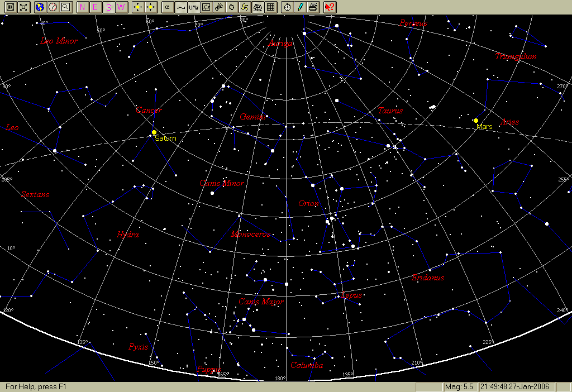Click the magnifier find object icon
This screenshot has width=572, height=392.
(66, 7)
